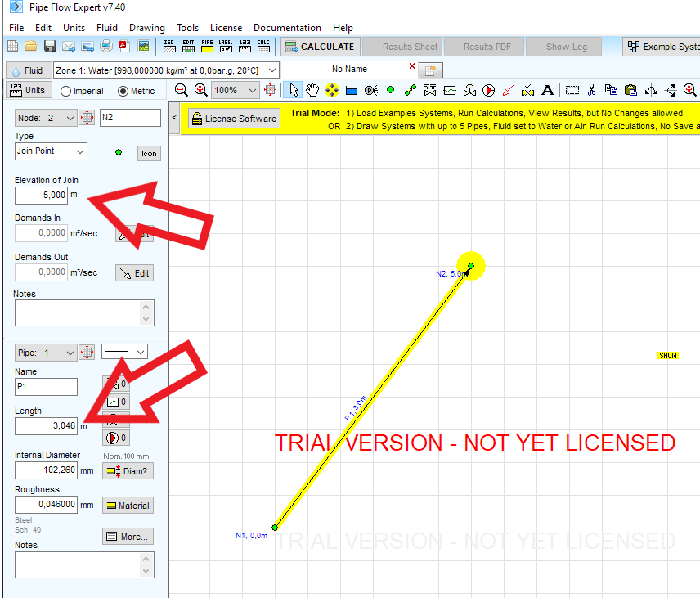Click the CALCULATE button
700x598 pixels.
coord(320,47)
